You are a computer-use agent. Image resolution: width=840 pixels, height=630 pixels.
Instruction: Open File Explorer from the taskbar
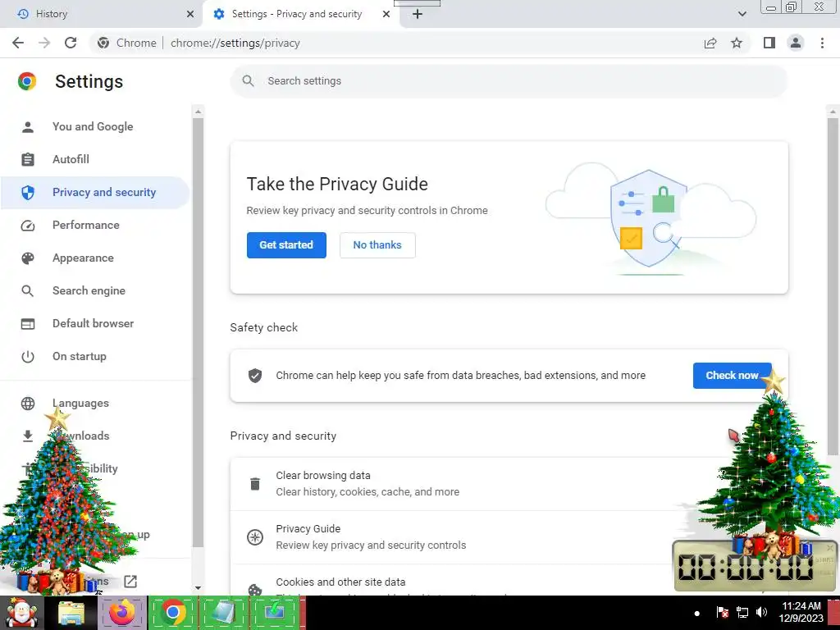(72, 613)
